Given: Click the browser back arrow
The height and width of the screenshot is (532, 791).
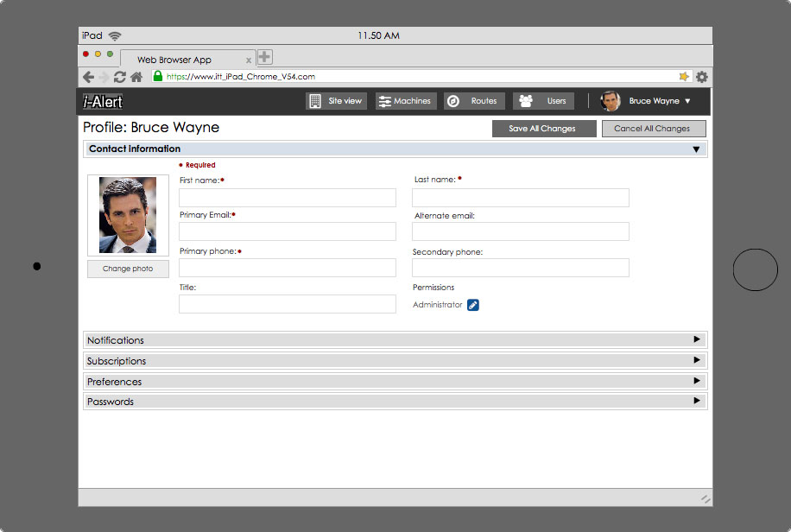Looking at the screenshot, I should pos(88,77).
